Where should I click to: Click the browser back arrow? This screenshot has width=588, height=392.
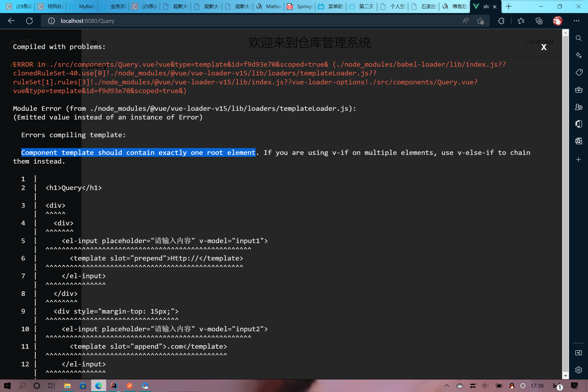11,21
